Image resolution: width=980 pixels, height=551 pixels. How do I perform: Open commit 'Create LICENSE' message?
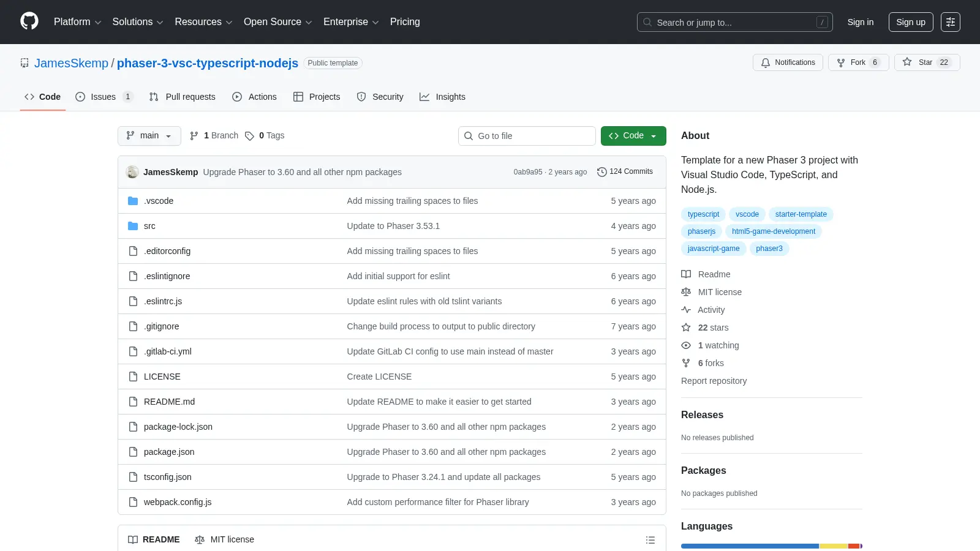click(x=379, y=377)
